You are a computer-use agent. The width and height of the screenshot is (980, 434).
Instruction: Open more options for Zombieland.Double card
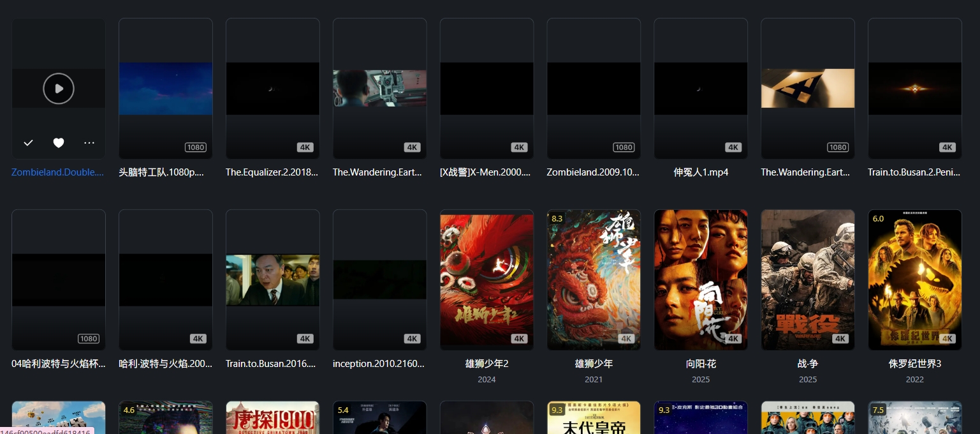coord(89,143)
